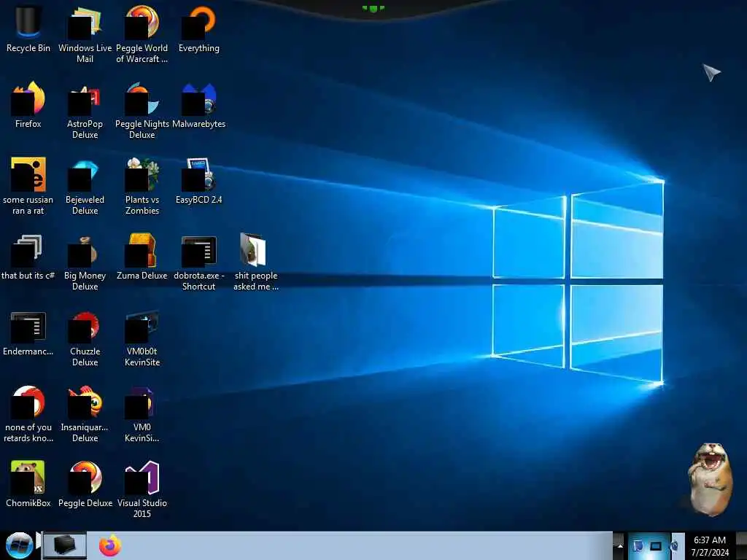Click the dark box taskbar button

tap(65, 545)
